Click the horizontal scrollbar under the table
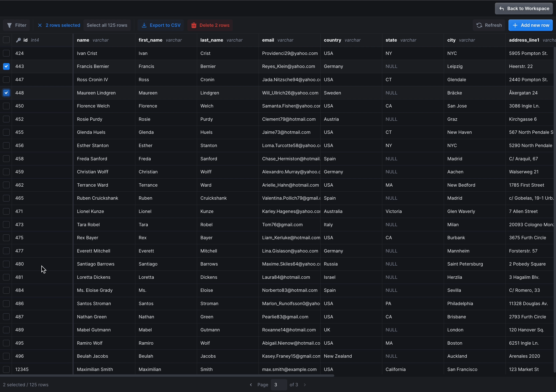The image size is (556, 392). click(x=167, y=376)
